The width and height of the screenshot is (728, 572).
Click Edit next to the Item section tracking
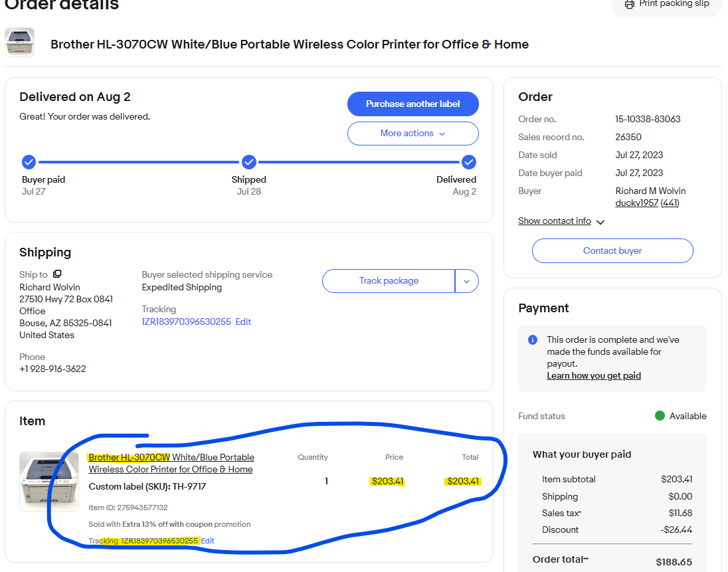pyautogui.click(x=207, y=541)
